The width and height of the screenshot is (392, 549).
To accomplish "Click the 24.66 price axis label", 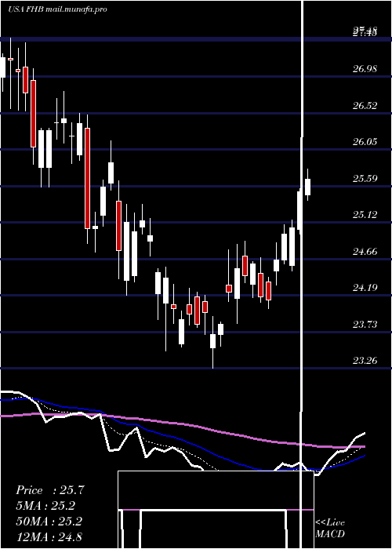I will click(365, 252).
